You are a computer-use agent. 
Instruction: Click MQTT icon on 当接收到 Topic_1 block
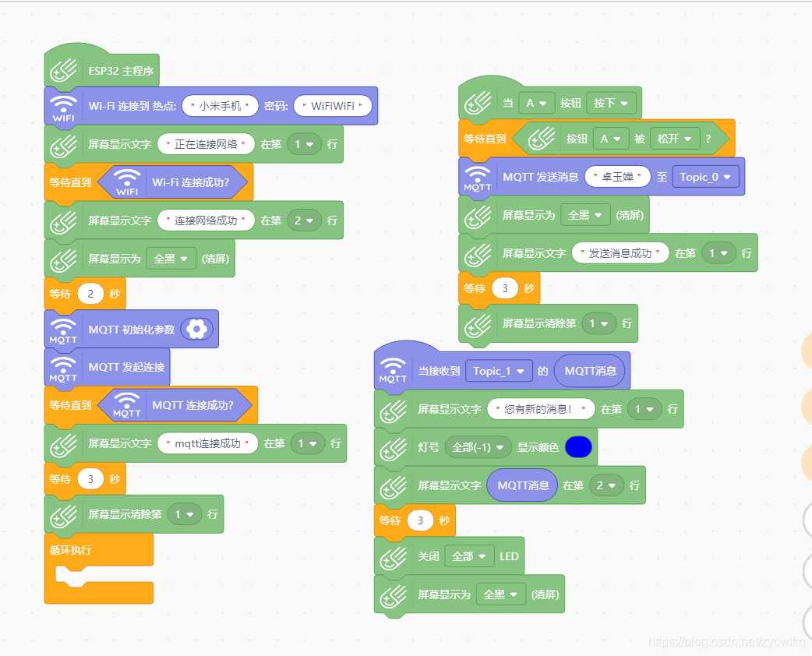click(394, 370)
